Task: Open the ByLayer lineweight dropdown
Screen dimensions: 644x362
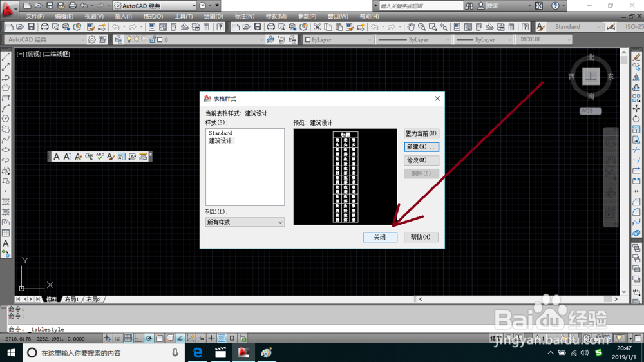Action: 484,39
